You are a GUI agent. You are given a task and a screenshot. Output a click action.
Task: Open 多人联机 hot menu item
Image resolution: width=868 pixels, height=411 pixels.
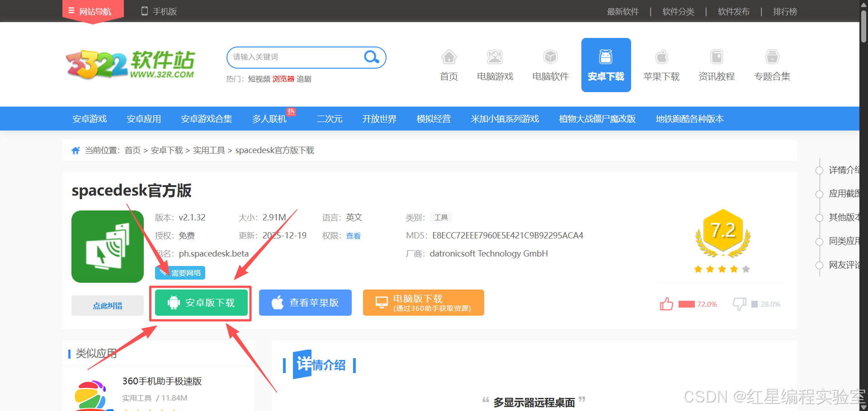coord(269,119)
